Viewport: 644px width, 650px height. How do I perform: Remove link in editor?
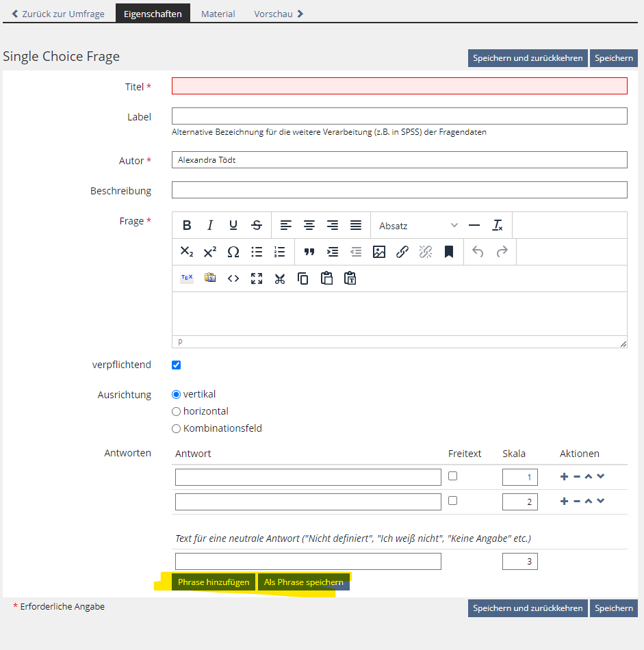tap(426, 252)
